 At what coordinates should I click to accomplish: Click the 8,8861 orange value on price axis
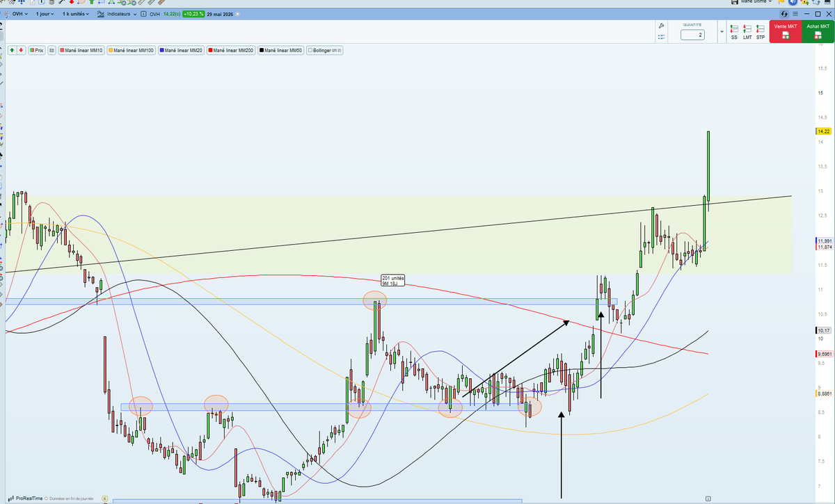(x=824, y=393)
